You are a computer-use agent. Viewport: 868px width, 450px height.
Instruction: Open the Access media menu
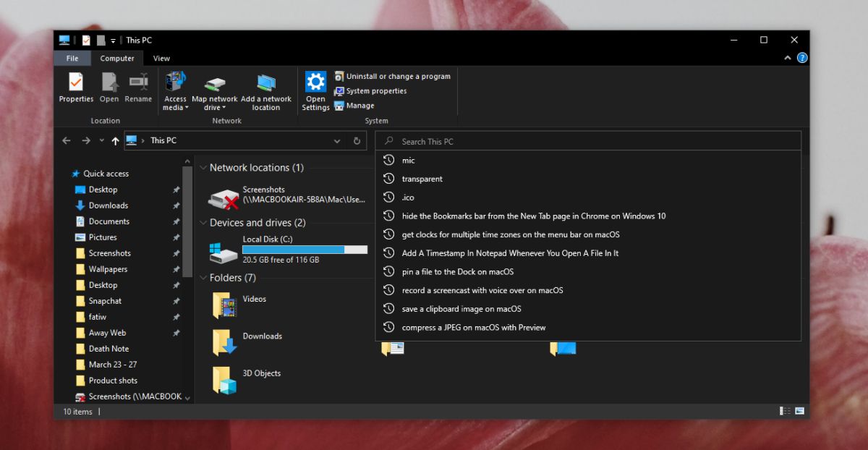[x=175, y=91]
